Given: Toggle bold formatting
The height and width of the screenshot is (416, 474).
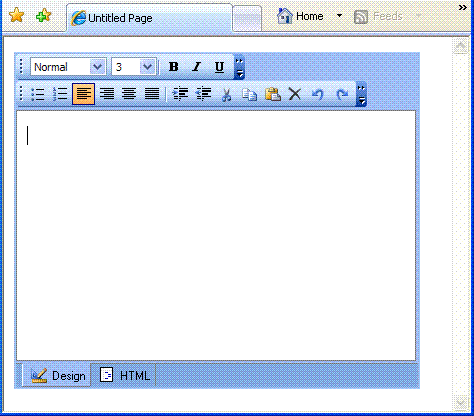Looking at the screenshot, I should [x=174, y=67].
